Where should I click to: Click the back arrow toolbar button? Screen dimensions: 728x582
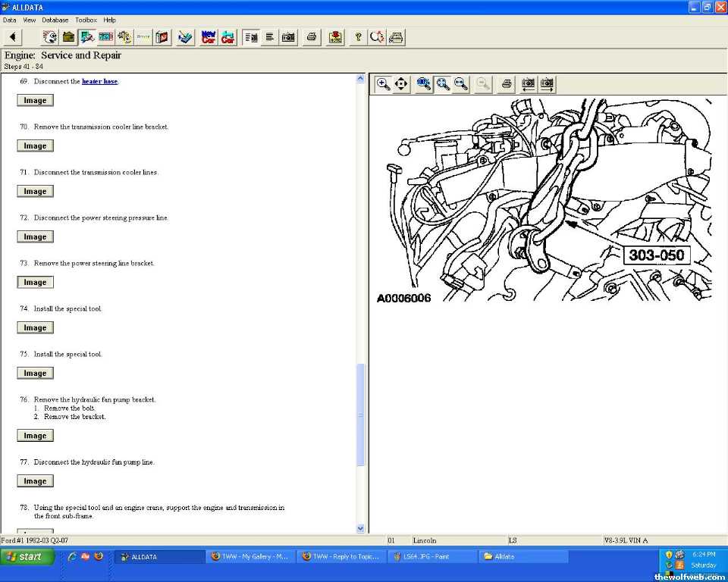tap(13, 37)
